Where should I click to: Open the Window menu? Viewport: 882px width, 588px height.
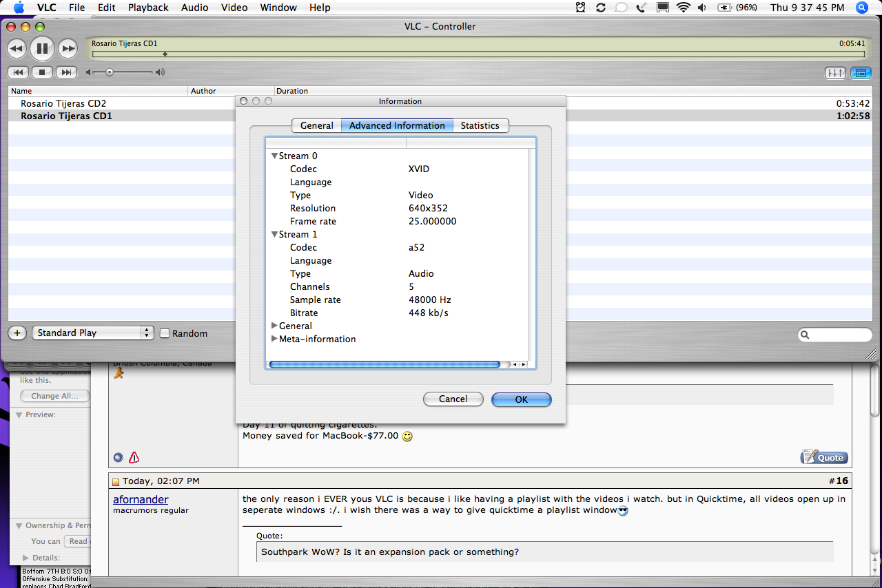click(x=278, y=8)
